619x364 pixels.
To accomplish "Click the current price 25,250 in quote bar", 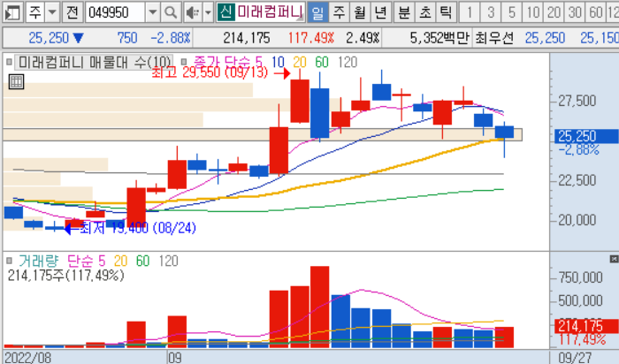I will pos(49,38).
